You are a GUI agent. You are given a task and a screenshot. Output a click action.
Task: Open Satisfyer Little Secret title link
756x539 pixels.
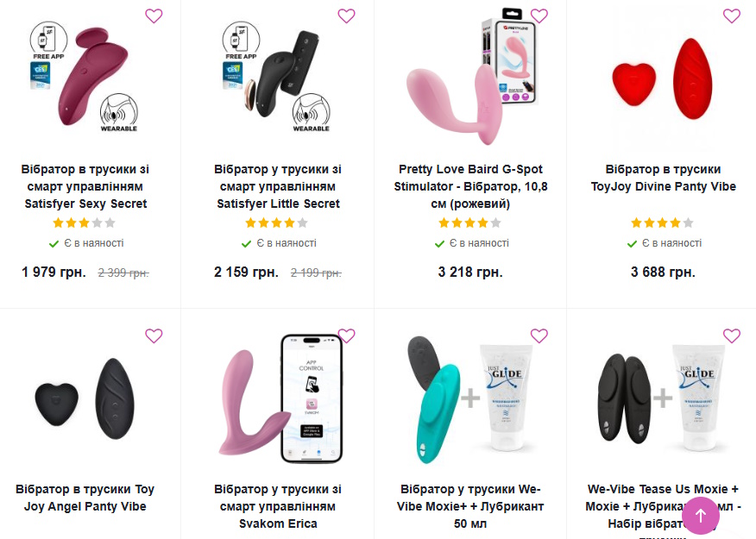tap(278, 186)
